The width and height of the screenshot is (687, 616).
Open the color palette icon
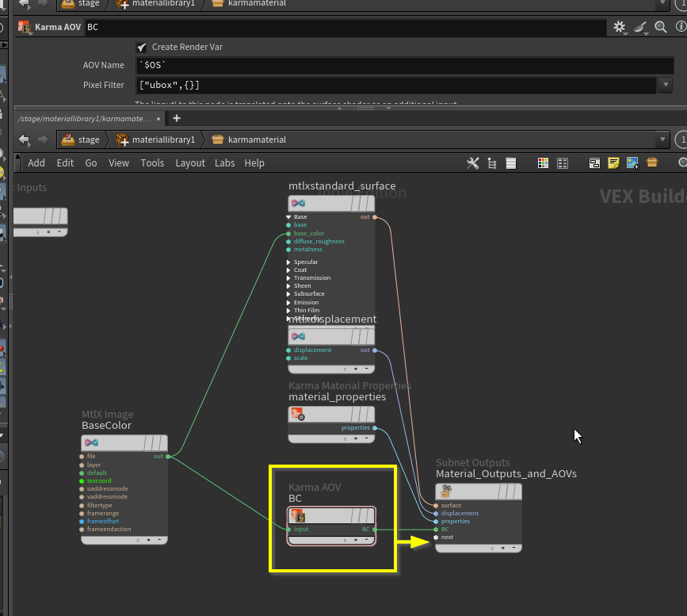point(543,163)
